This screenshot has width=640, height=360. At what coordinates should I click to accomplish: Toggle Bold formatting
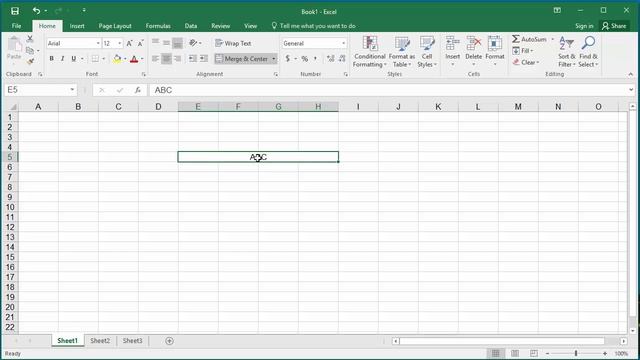(x=51, y=59)
